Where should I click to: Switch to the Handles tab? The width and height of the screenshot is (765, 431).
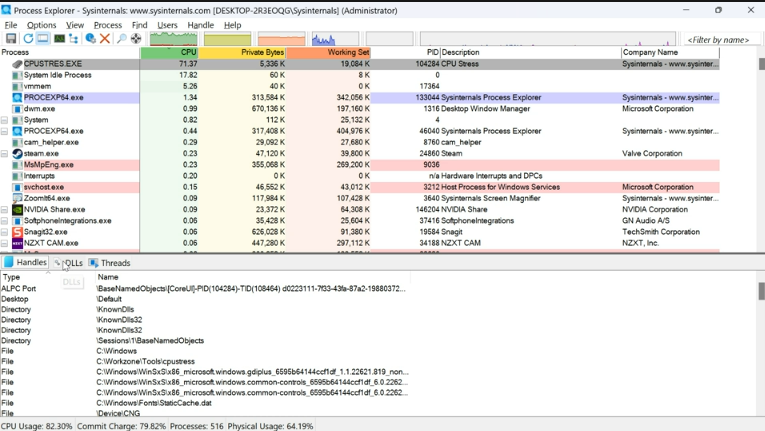(25, 263)
